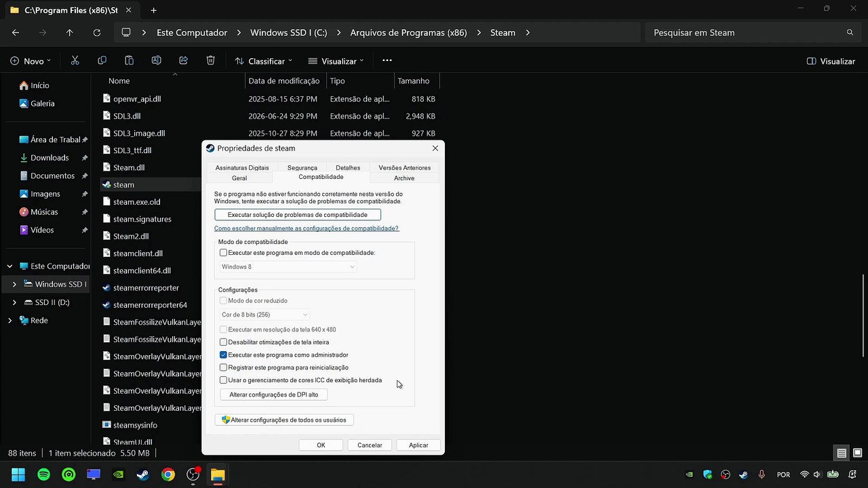Viewport: 868px width, 488px height.
Task: Enable compatibility mode checkbox
Action: coord(223,253)
